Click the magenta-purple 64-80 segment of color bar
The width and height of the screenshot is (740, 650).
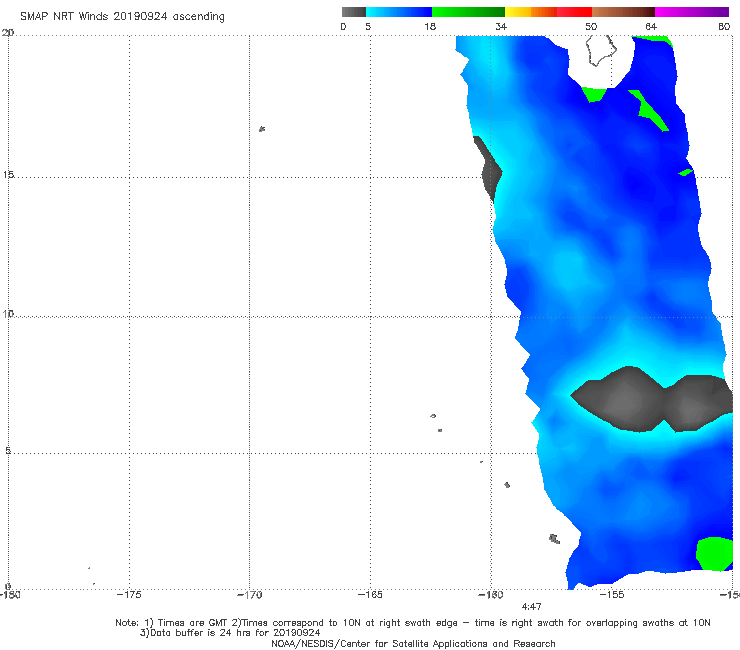coord(692,12)
